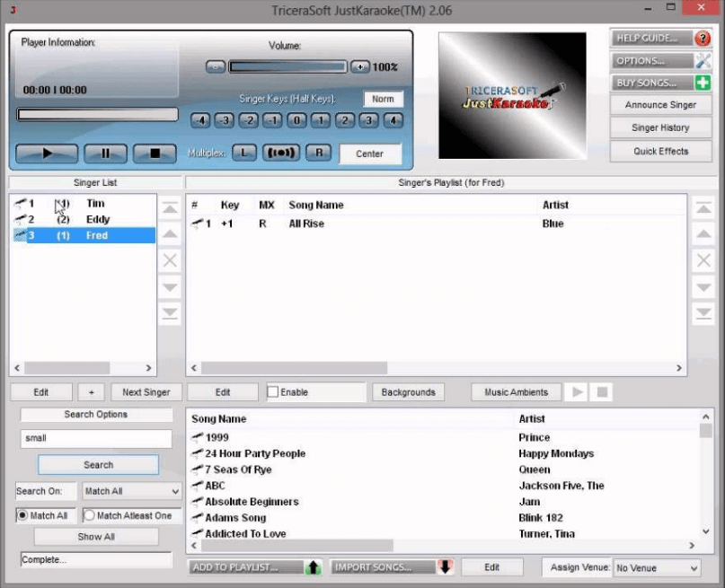Open the Add To Playlist menu button
Image resolution: width=725 pixels, height=588 pixels.
[x=255, y=567]
